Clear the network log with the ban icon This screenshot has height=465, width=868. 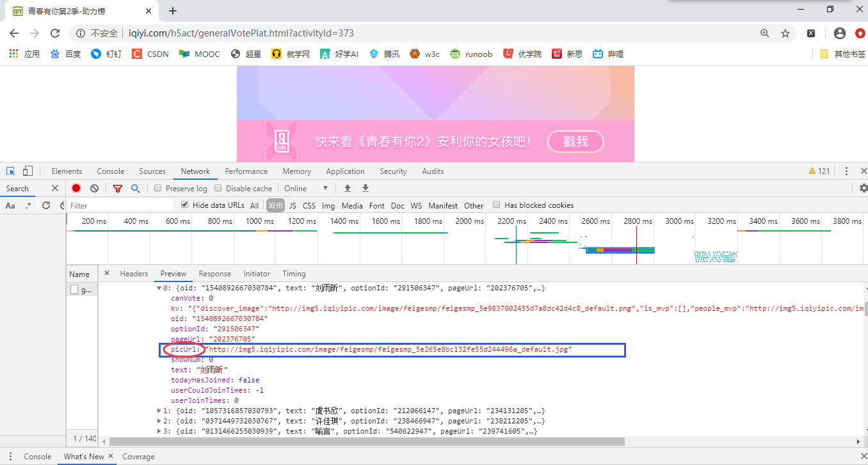tap(94, 188)
